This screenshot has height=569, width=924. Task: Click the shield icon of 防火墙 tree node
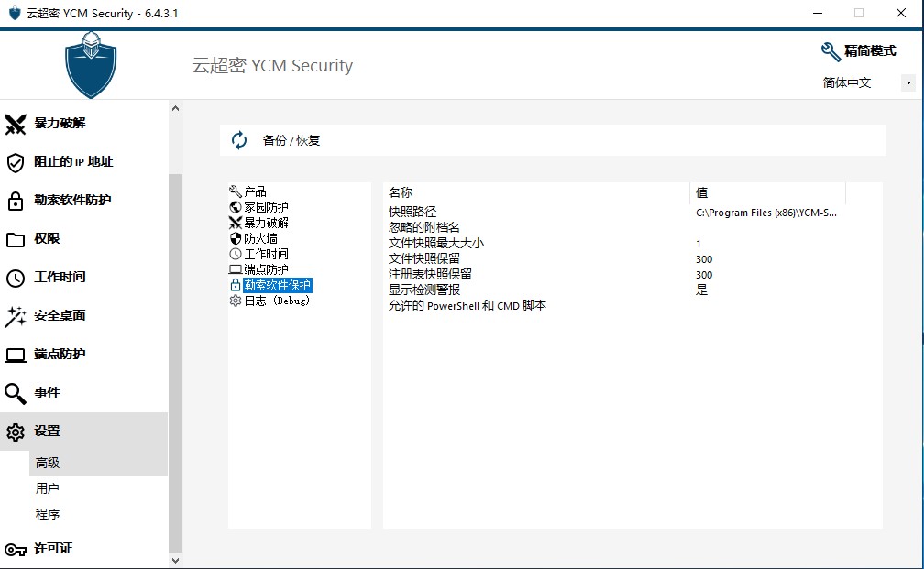click(x=235, y=238)
